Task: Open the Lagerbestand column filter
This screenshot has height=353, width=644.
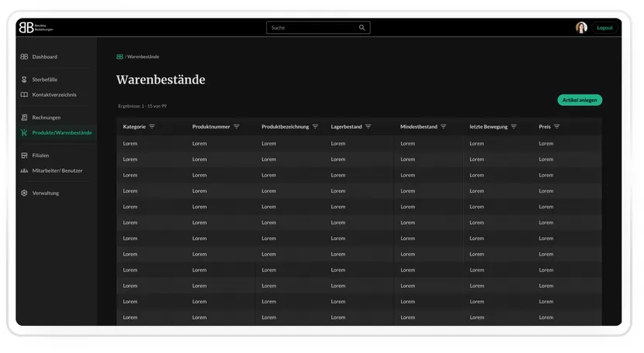Action: [x=368, y=127]
